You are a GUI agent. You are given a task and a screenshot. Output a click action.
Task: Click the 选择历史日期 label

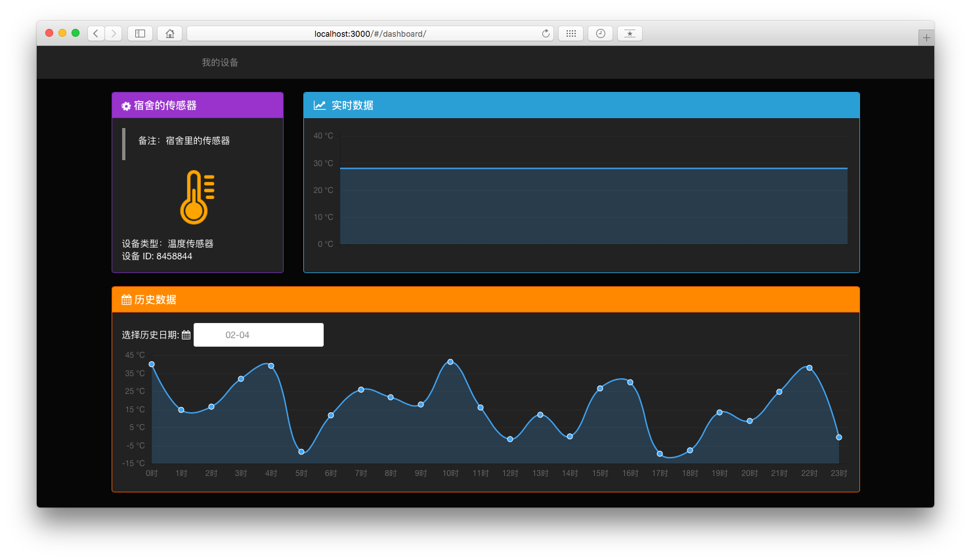(150, 335)
